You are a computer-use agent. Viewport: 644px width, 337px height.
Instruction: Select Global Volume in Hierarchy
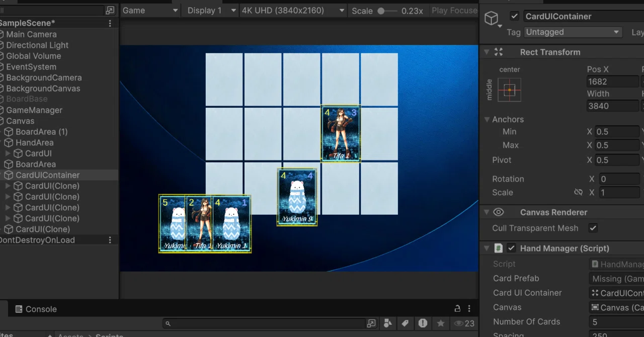pyautogui.click(x=33, y=56)
